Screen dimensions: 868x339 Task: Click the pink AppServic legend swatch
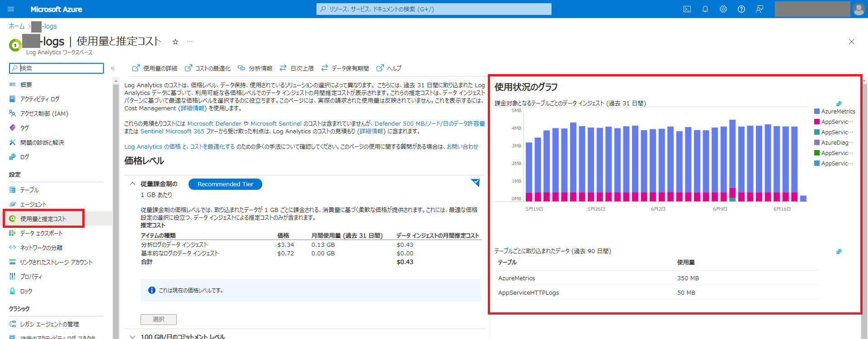point(817,122)
